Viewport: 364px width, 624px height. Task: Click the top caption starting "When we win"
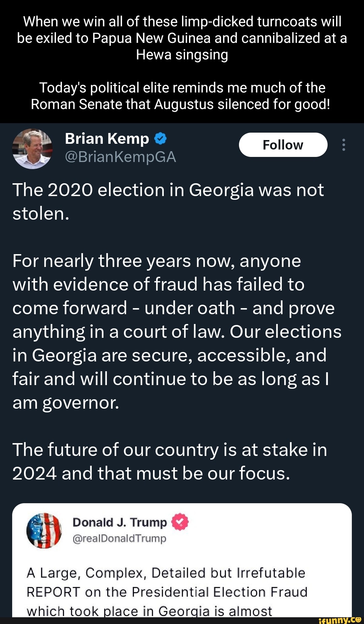tap(182, 38)
